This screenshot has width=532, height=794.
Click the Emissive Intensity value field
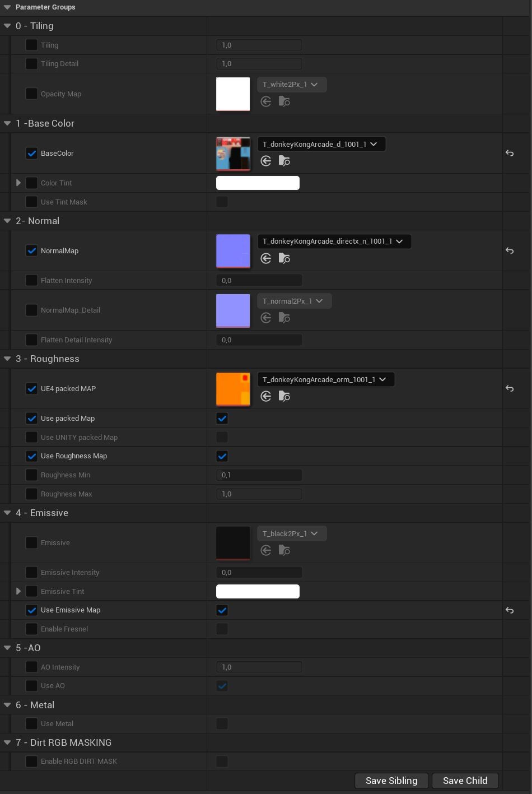259,572
